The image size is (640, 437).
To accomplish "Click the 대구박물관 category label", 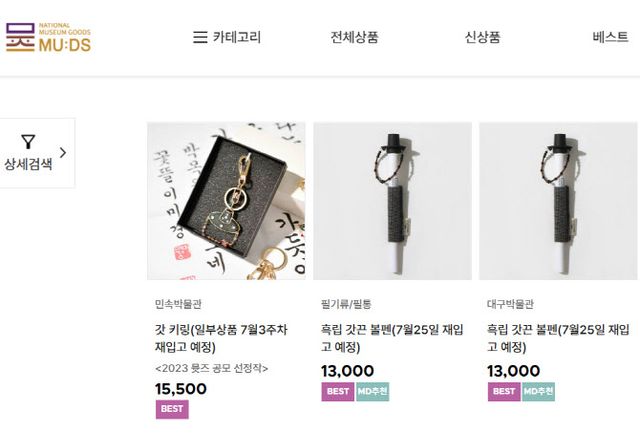I will tap(510, 304).
